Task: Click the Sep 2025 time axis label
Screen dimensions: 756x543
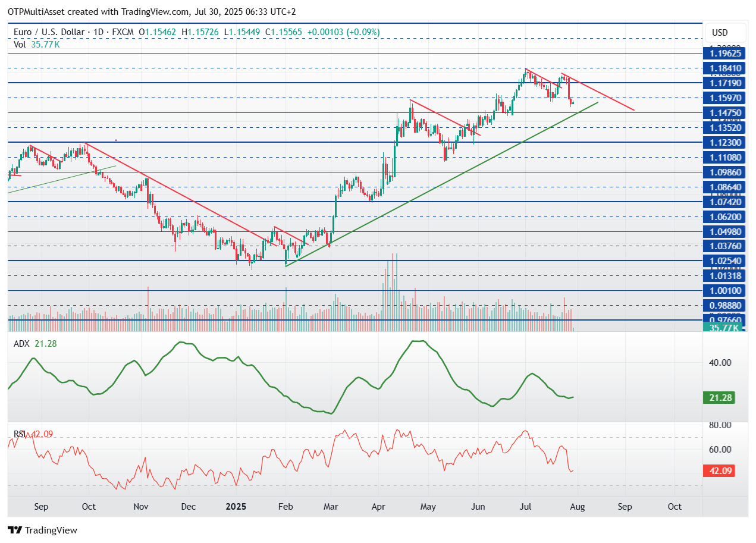Action: pos(624,507)
